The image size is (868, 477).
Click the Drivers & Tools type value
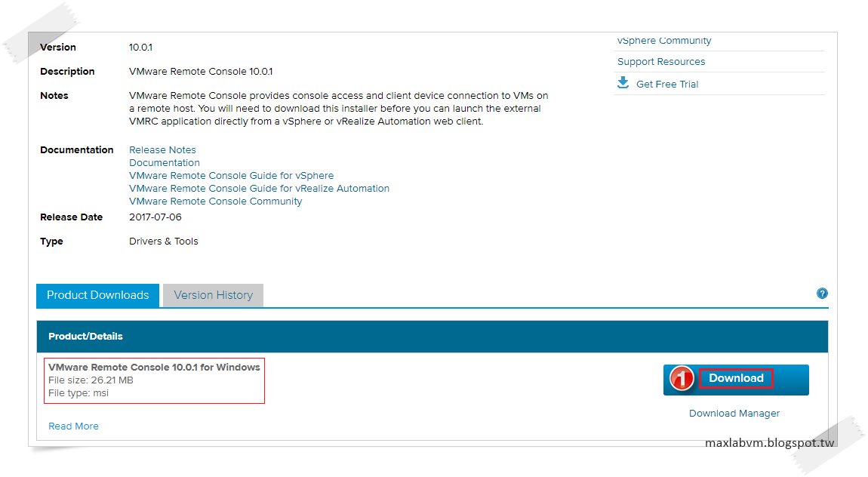coord(163,242)
